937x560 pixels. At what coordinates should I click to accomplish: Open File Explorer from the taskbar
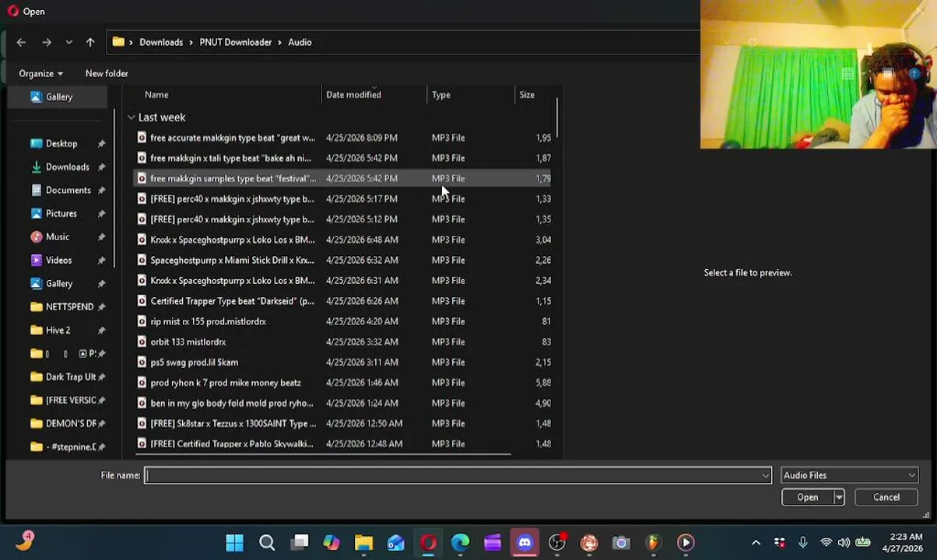(x=363, y=542)
